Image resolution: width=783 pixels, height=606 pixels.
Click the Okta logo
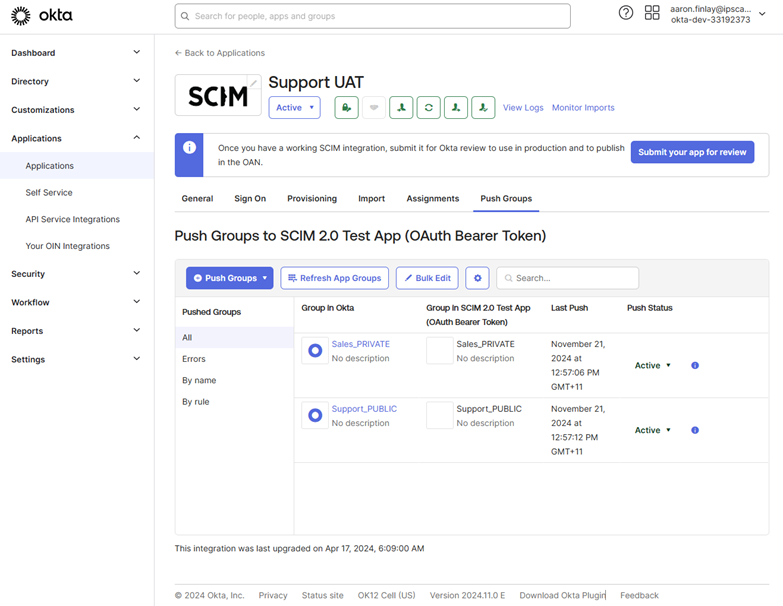point(41,16)
